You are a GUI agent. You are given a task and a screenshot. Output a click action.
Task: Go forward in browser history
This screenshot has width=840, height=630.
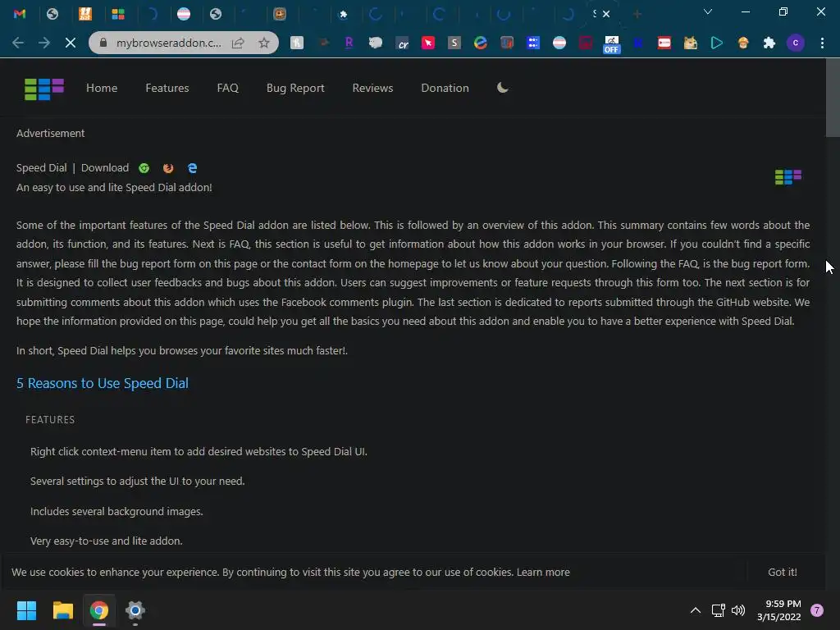pyautogui.click(x=44, y=43)
